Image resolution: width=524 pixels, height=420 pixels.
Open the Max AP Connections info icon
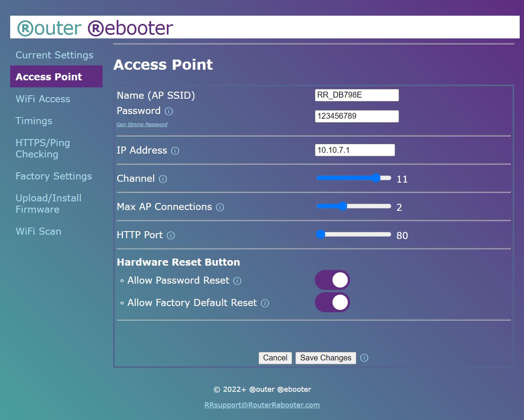[x=220, y=207]
